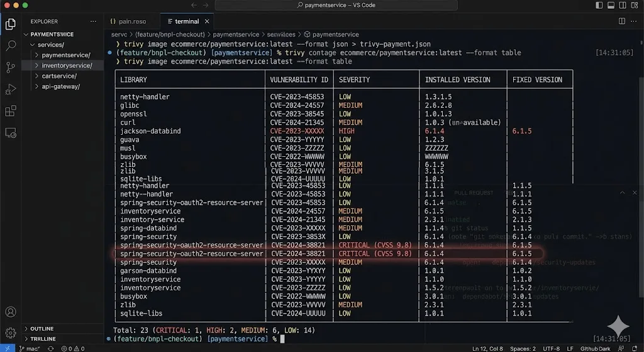Click Ln 12, Col 8 indicator

[487, 348]
